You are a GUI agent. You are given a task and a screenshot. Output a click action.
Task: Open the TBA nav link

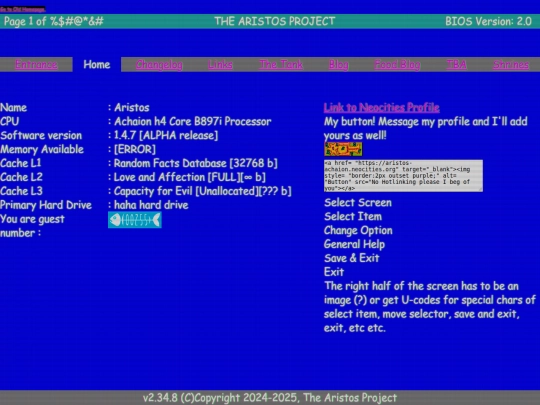coord(457,64)
